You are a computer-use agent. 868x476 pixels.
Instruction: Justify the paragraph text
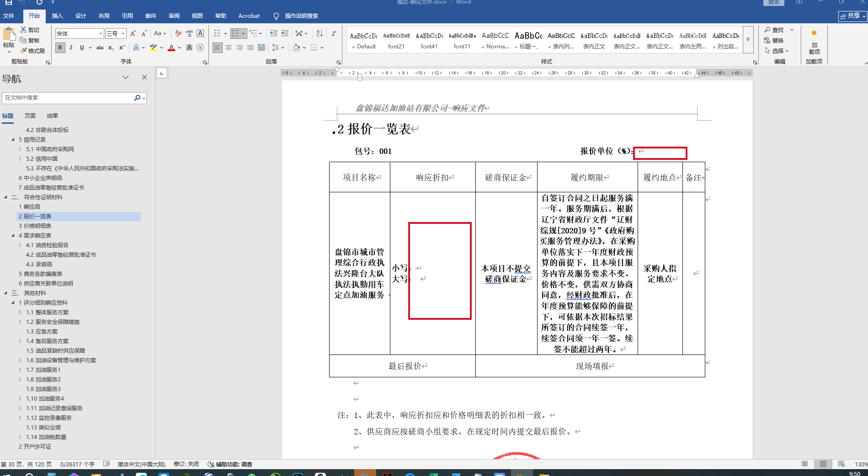point(250,48)
